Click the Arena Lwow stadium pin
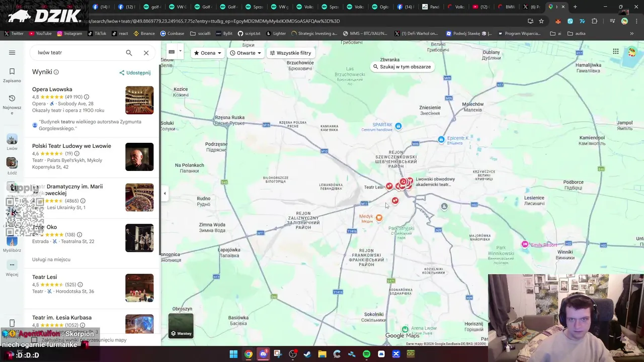644x362 pixels. (405, 329)
